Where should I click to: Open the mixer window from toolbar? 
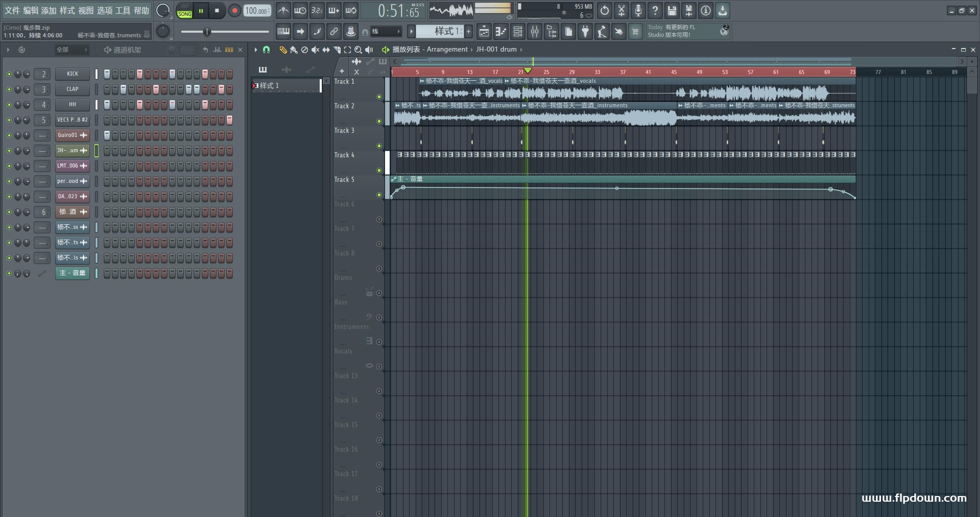click(x=534, y=32)
